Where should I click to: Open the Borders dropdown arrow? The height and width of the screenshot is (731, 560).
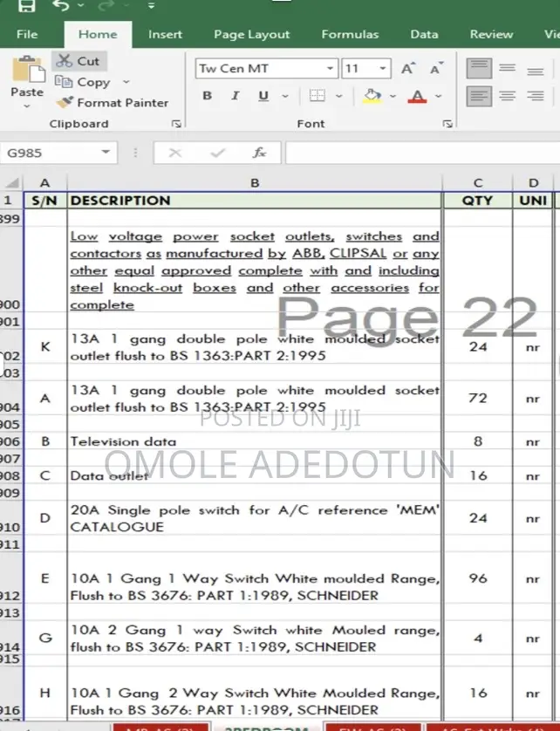coord(339,97)
